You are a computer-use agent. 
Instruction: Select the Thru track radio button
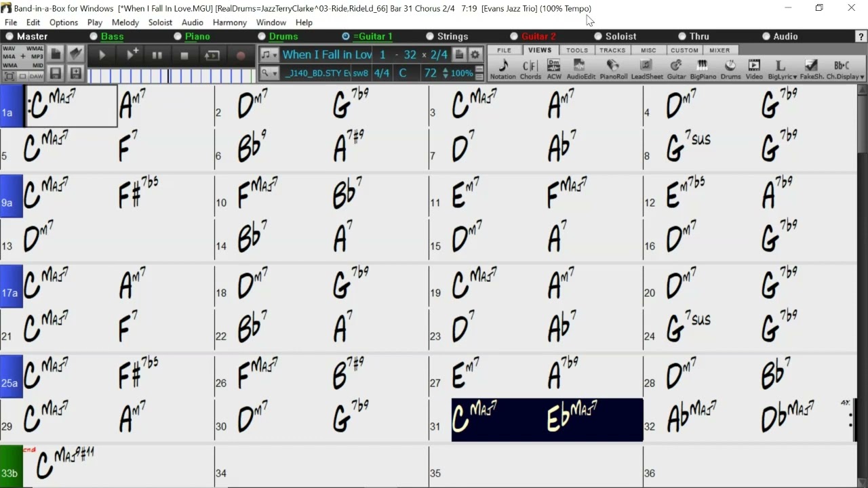click(682, 37)
